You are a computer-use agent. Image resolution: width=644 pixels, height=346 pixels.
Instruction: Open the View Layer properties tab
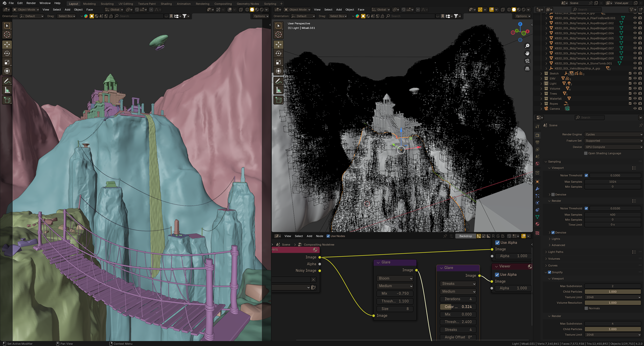point(537,149)
